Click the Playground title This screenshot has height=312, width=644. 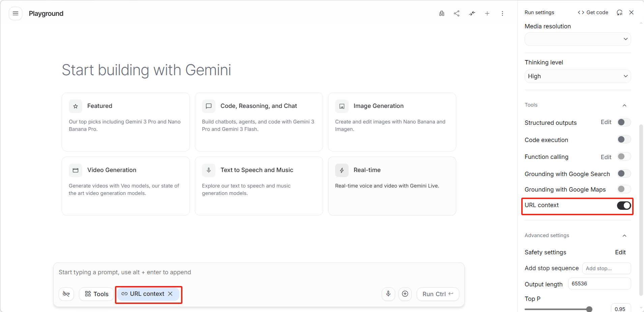click(46, 13)
